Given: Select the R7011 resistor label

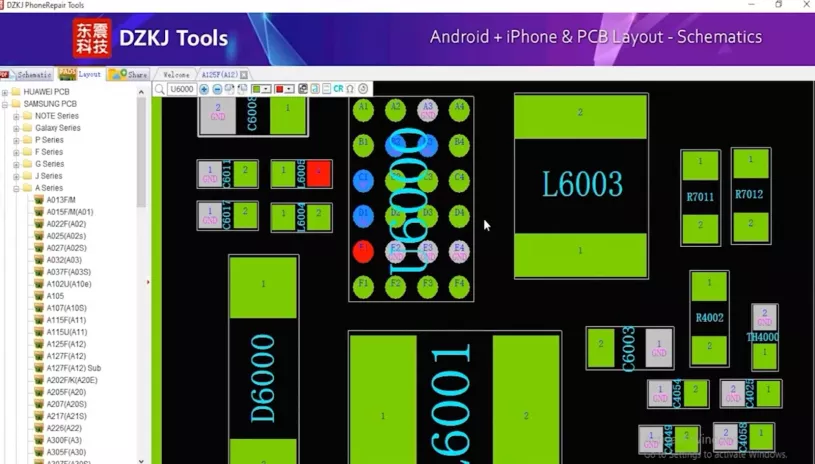Looking at the screenshot, I should (700, 197).
